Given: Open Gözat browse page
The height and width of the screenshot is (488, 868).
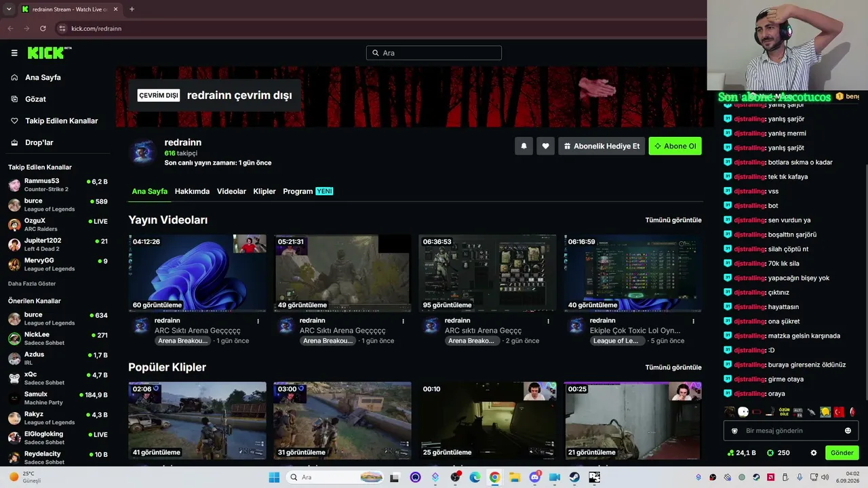Looking at the screenshot, I should point(35,99).
